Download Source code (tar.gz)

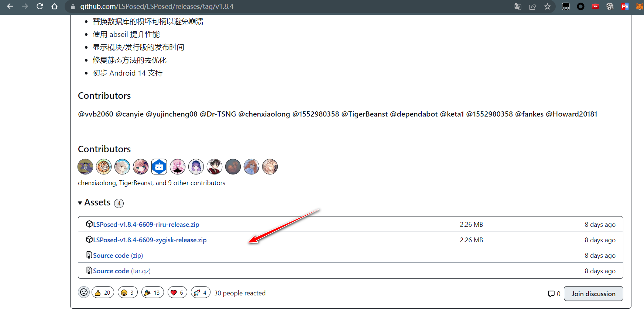[122, 271]
